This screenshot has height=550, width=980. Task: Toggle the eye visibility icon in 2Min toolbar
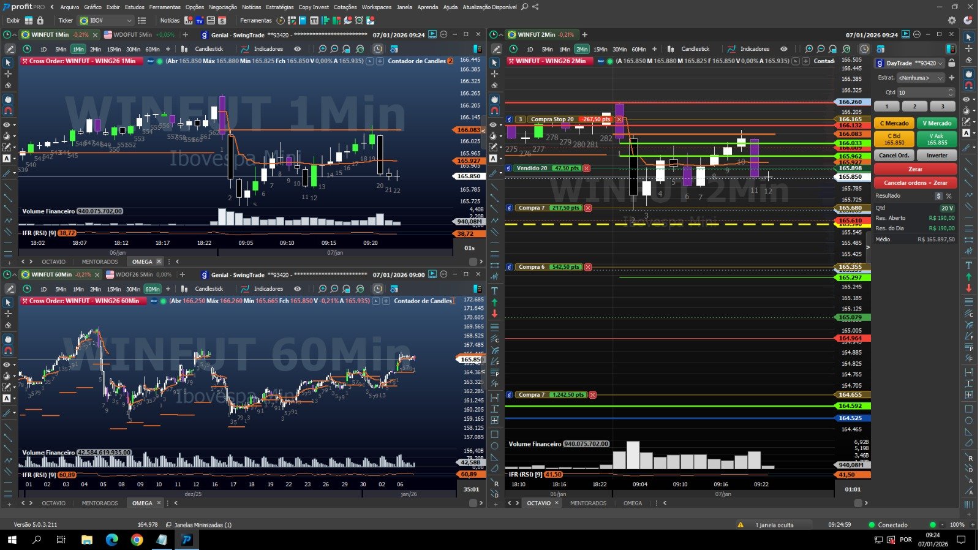click(x=783, y=49)
